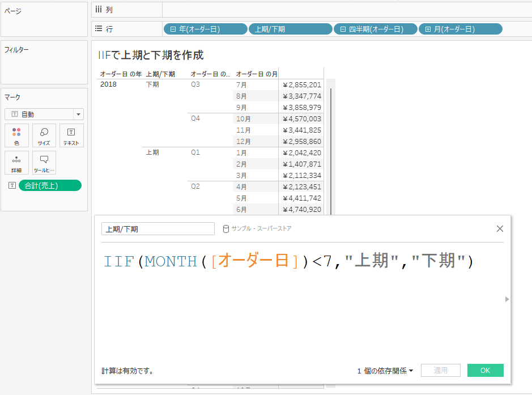
Task: Click the 行 shelf rows icon
Action: click(98, 28)
